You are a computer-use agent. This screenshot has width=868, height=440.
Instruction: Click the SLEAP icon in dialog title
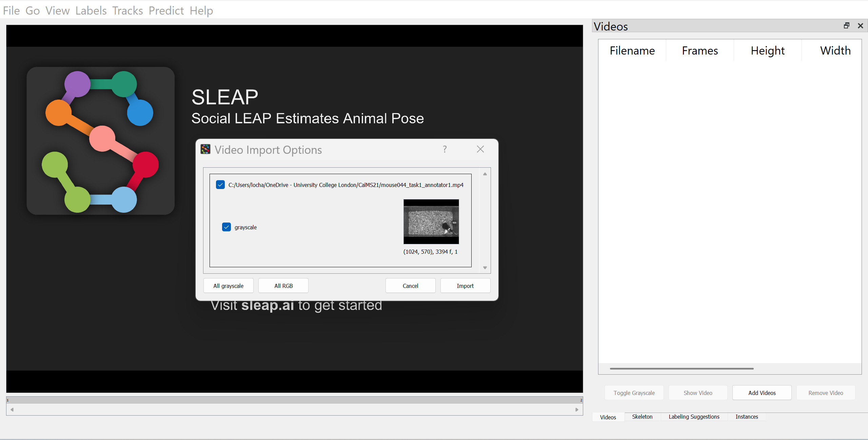[205, 149]
